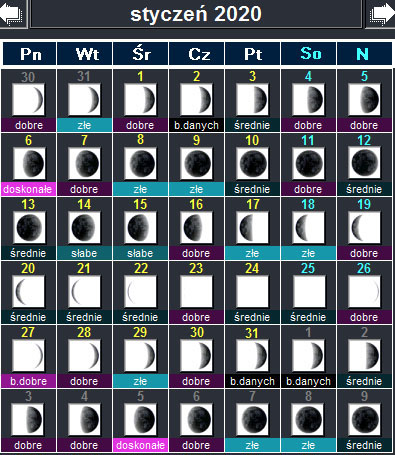Click day number 28 in January

84,332
